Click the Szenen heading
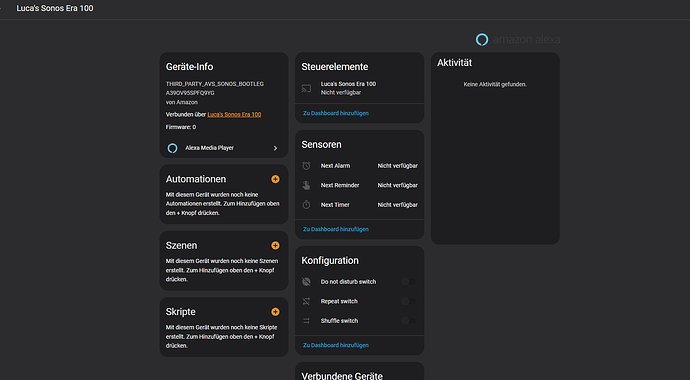Screen dimensions: 690x380 pos(181,245)
